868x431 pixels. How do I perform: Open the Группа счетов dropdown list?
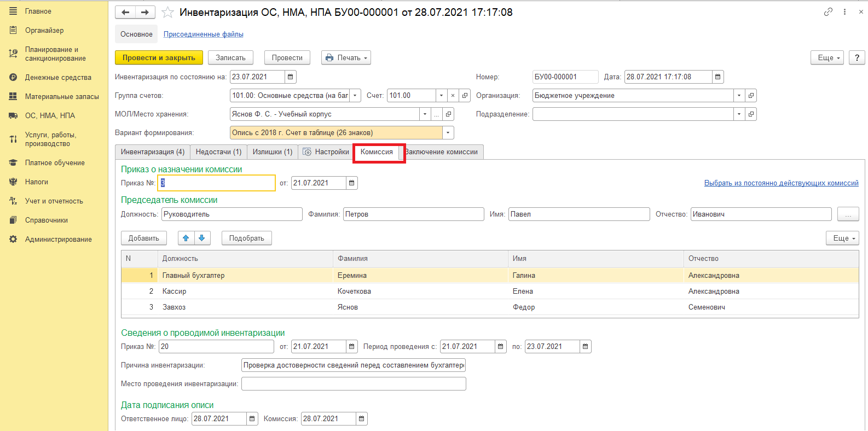tap(355, 96)
